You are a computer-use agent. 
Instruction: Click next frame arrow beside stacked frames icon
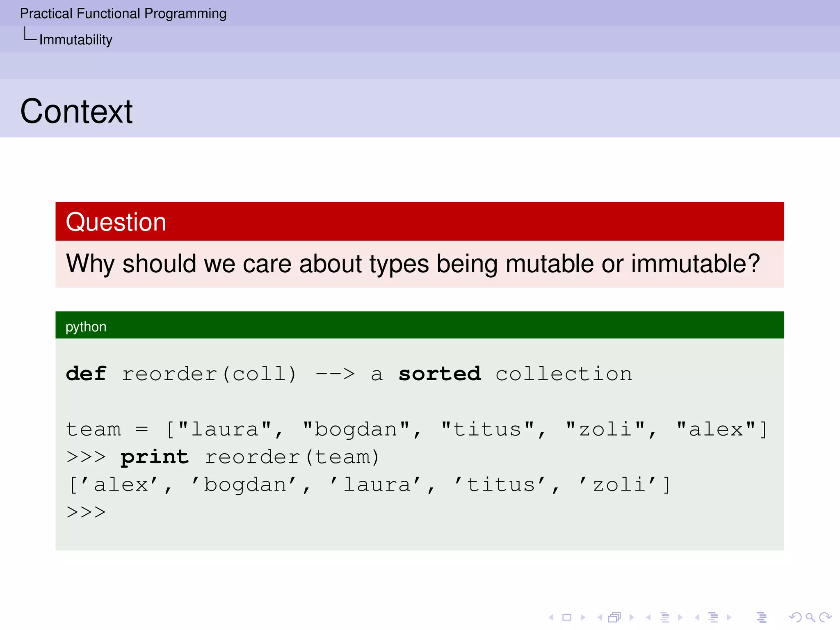[632, 617]
